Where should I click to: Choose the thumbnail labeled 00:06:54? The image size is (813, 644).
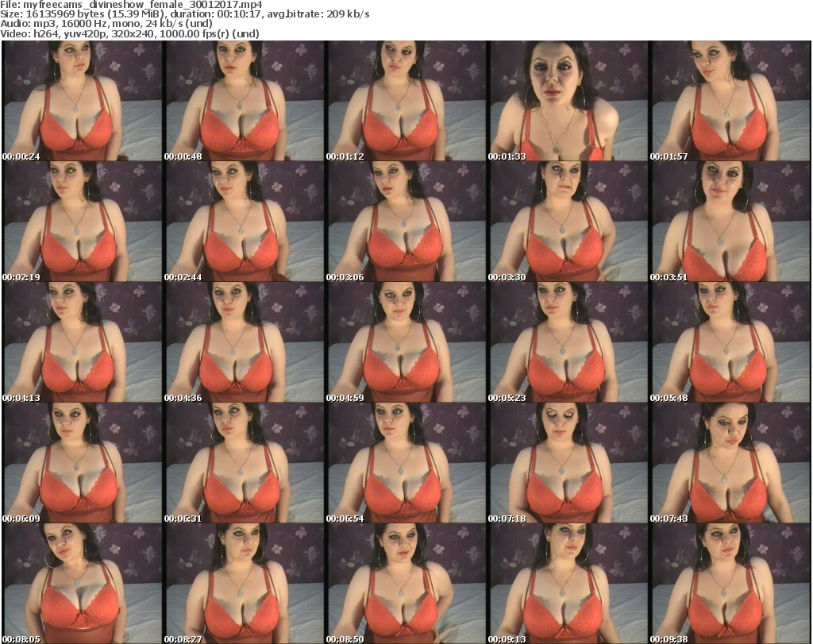406,463
